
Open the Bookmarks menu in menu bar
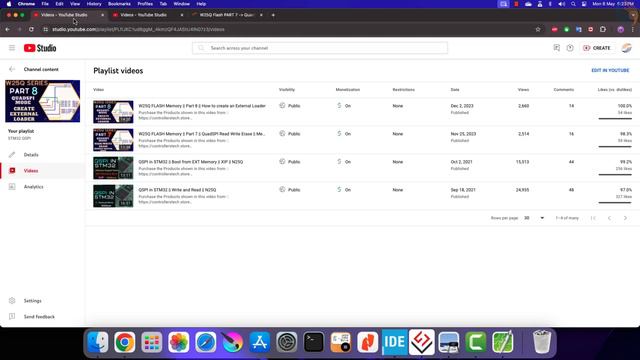coord(119,4)
